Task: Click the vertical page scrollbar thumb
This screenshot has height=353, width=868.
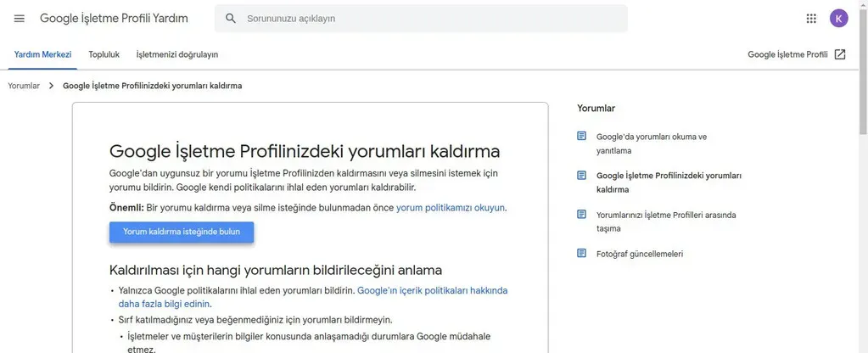Action: (863, 70)
